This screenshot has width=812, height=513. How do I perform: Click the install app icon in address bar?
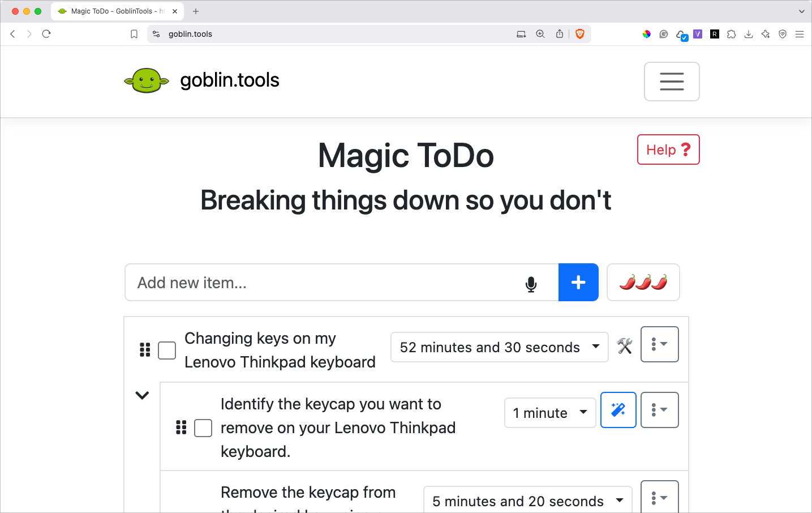click(521, 34)
